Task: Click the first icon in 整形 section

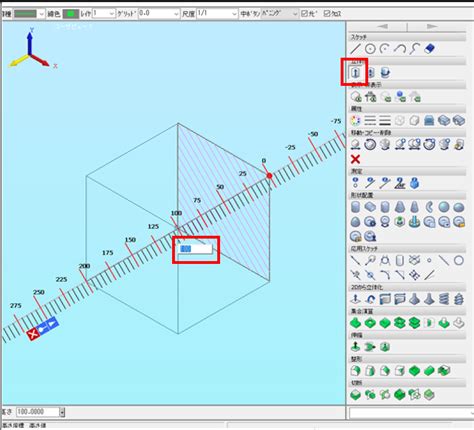Action: (355, 371)
